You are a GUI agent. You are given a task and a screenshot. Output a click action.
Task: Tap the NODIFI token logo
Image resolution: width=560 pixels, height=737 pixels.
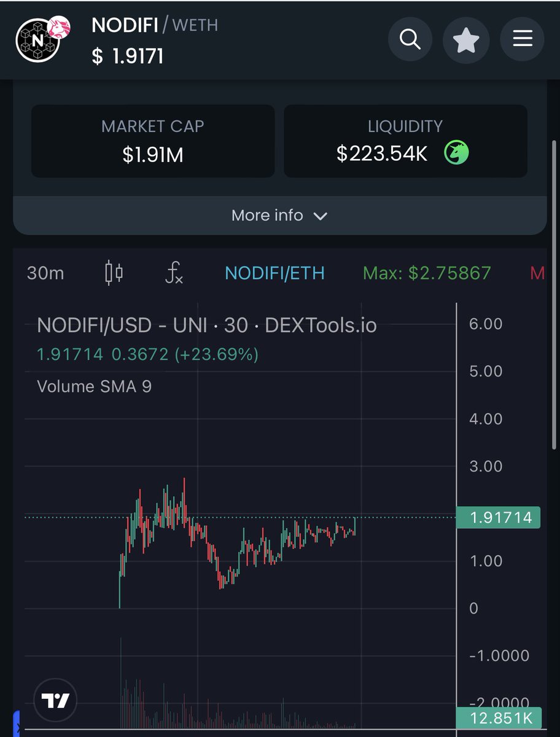pos(38,41)
